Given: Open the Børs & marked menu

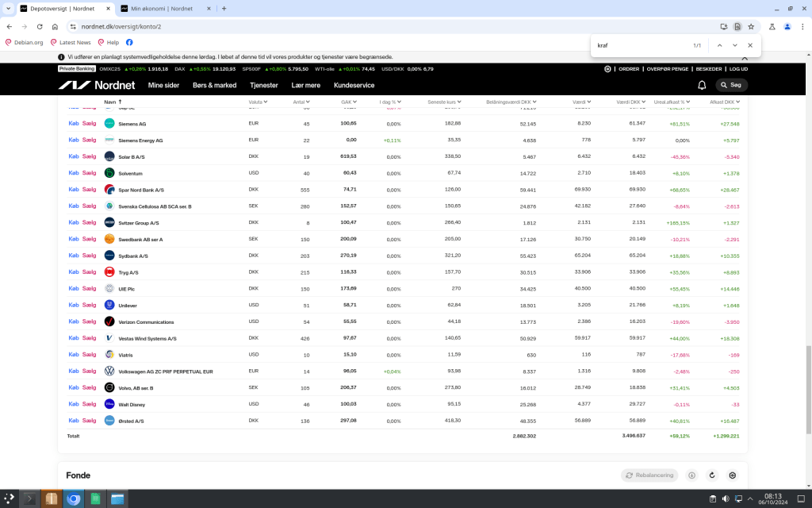Looking at the screenshot, I should 214,85.
